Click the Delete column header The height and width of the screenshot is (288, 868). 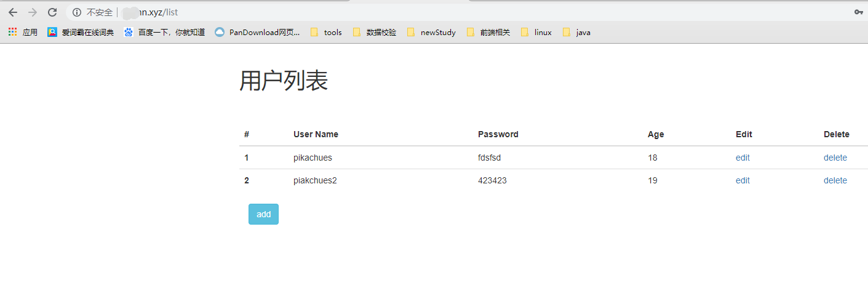point(837,134)
